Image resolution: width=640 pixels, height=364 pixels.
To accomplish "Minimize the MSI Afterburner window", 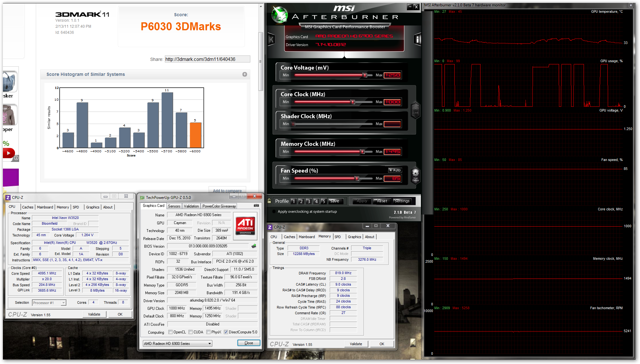I will [x=410, y=6].
